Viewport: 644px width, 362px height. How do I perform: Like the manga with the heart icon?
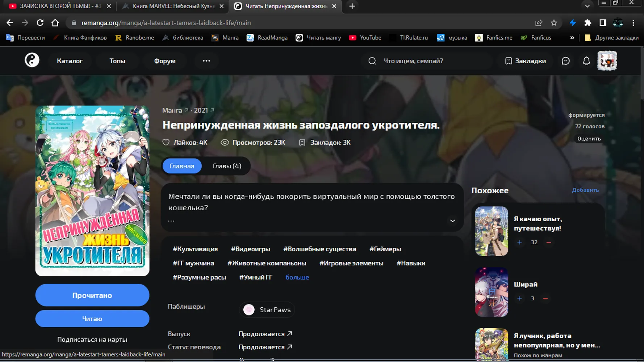pos(166,142)
